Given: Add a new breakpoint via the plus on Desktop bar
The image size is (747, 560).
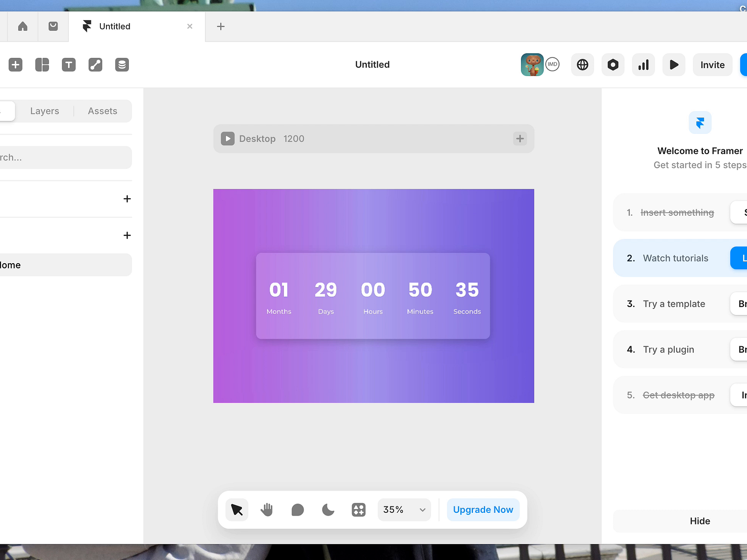Looking at the screenshot, I should click(520, 139).
